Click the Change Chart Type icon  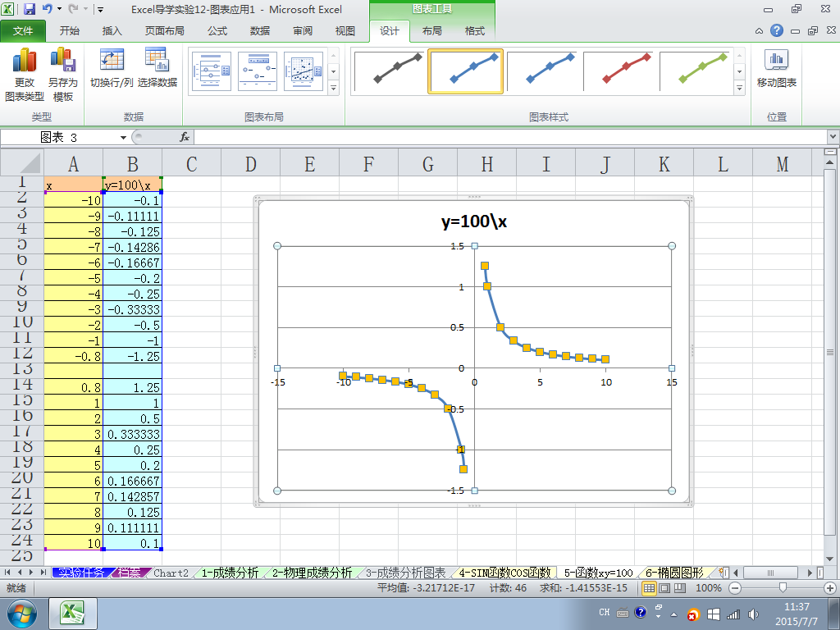[25, 75]
